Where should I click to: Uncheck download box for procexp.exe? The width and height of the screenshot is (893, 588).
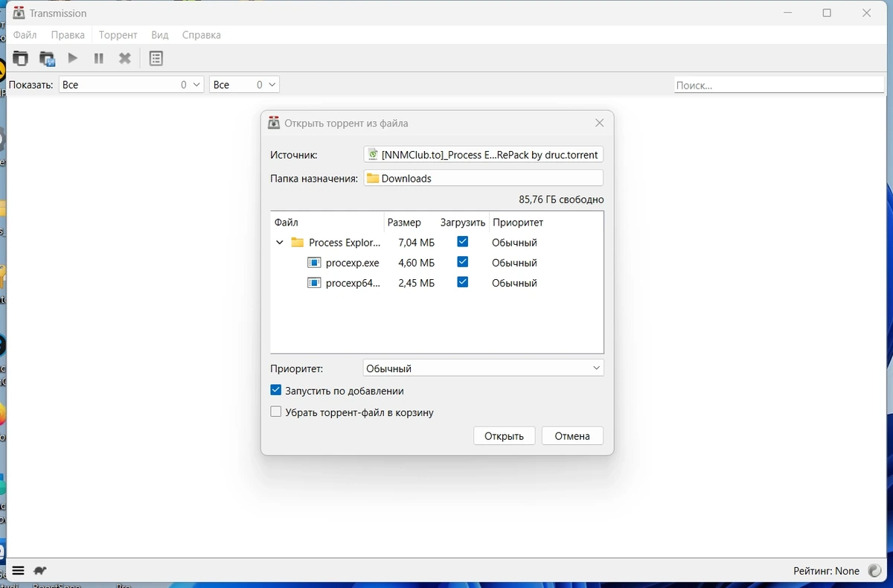pyautogui.click(x=462, y=262)
